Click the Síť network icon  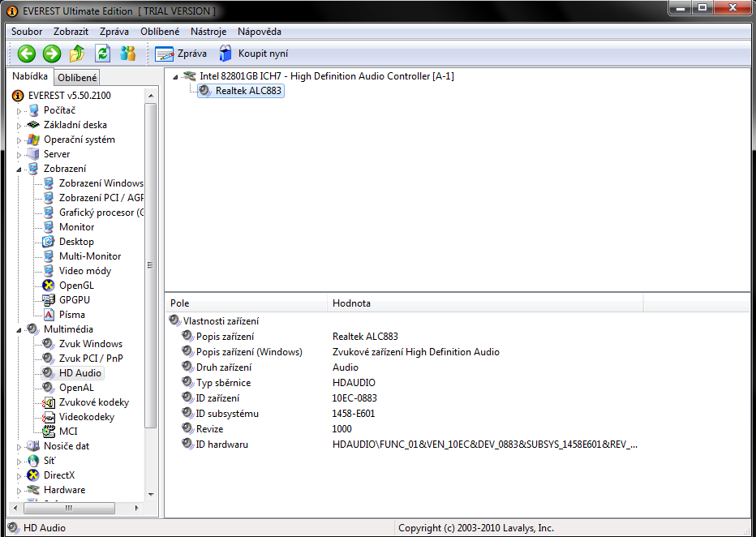coord(32,461)
